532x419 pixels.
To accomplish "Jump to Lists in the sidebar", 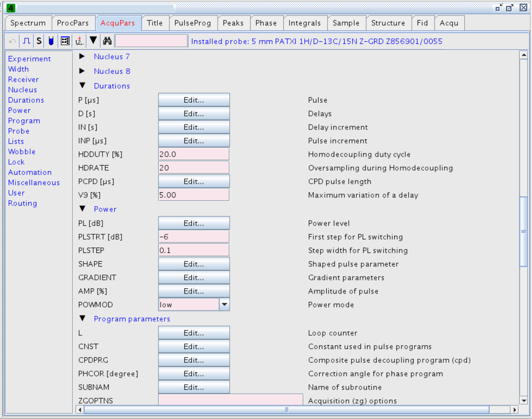I will point(16,141).
